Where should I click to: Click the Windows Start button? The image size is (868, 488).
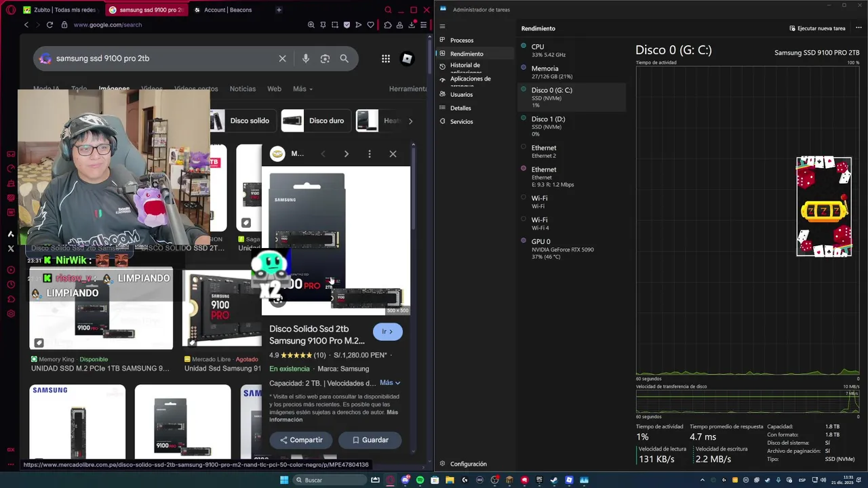tap(284, 480)
